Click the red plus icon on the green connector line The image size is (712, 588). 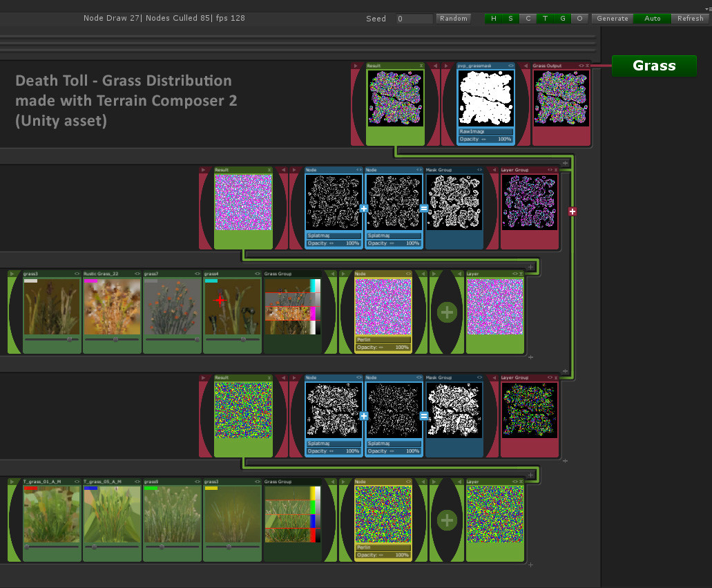[x=572, y=211]
